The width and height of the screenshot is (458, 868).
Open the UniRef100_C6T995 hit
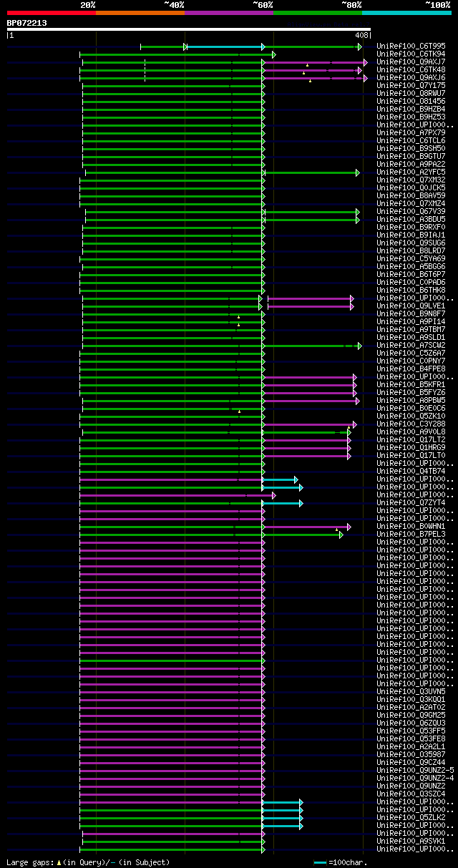tap(411, 46)
